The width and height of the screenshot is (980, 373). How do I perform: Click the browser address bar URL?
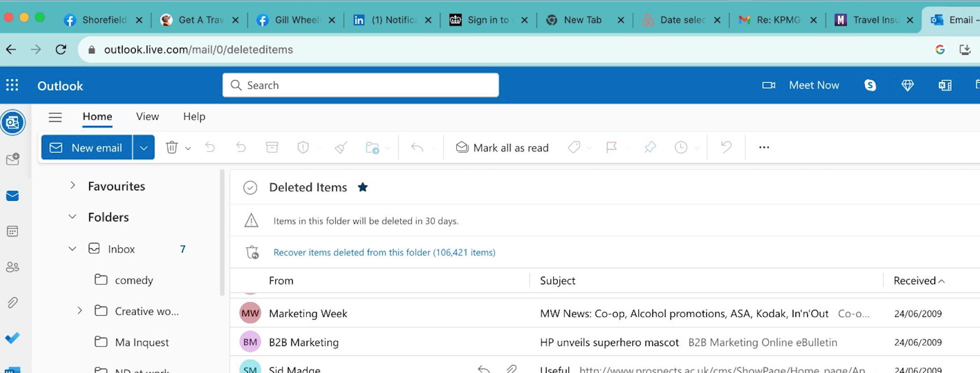coord(199,49)
